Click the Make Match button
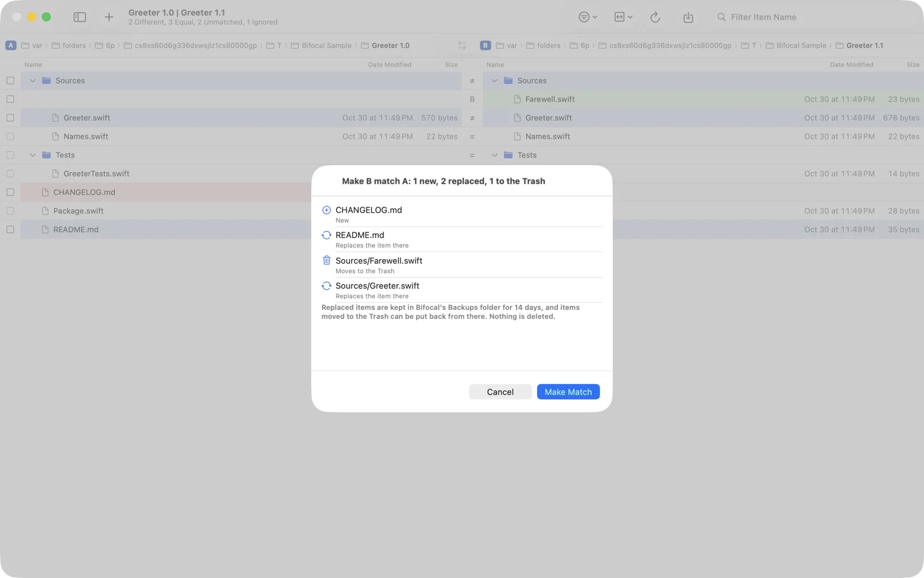The width and height of the screenshot is (924, 578). 568,392
